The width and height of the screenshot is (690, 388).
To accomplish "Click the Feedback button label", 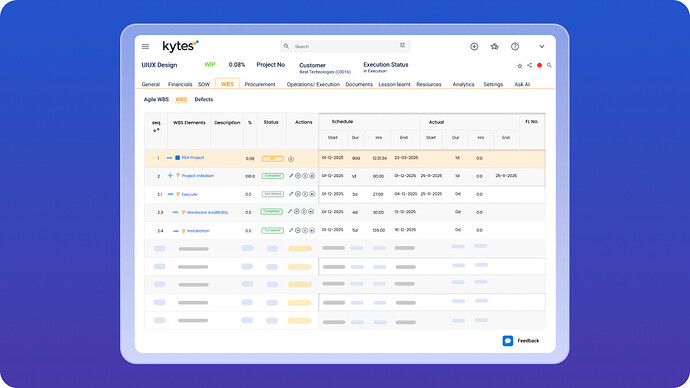I will [528, 341].
